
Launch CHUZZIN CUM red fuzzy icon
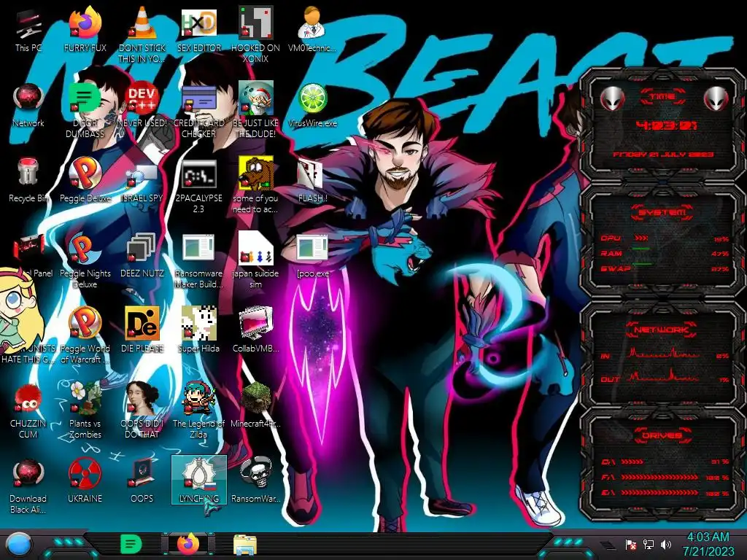click(x=28, y=410)
